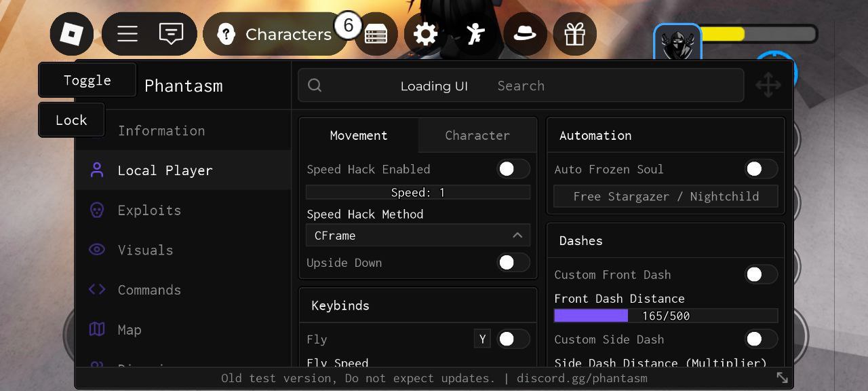868x391 pixels.
Task: Click the gift box icon
Action: [x=575, y=34]
